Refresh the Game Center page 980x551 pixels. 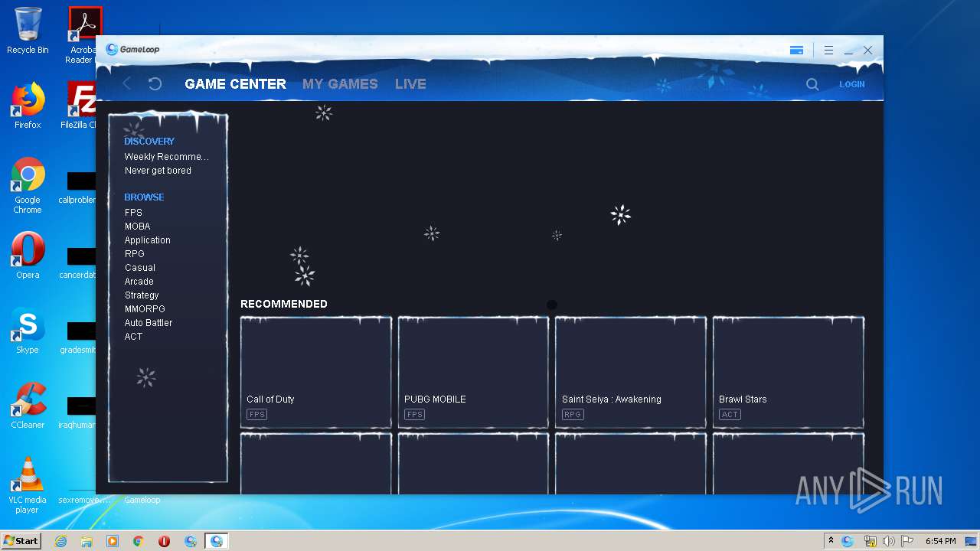(x=155, y=83)
